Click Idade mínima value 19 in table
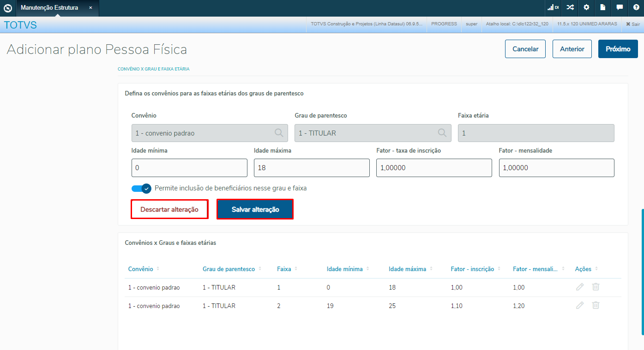 [330, 306]
